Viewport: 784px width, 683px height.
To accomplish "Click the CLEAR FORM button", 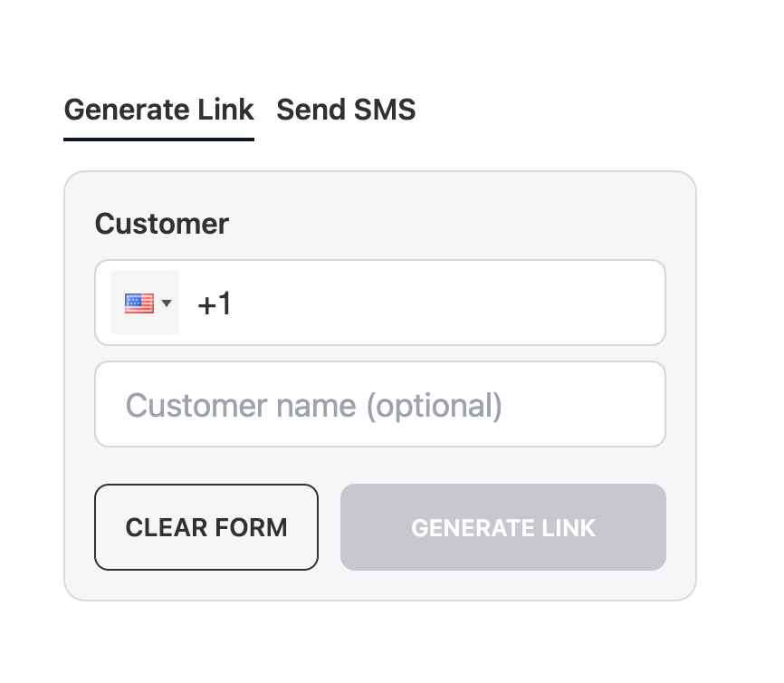I will (x=206, y=527).
